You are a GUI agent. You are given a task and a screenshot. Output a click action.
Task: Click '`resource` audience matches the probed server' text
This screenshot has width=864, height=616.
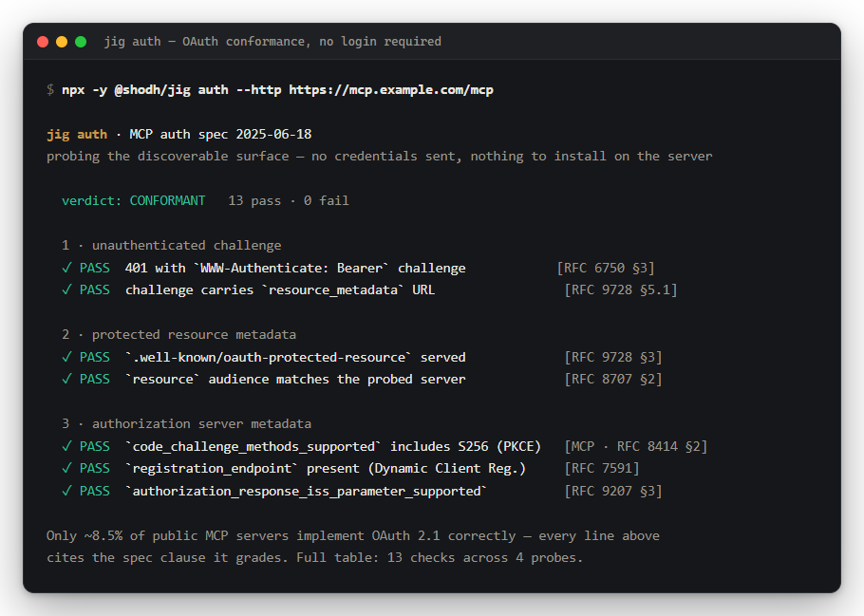[x=295, y=380]
